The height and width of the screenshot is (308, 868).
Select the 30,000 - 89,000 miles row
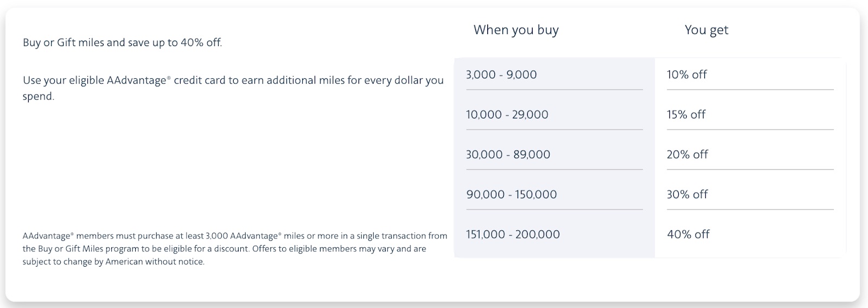tap(508, 155)
